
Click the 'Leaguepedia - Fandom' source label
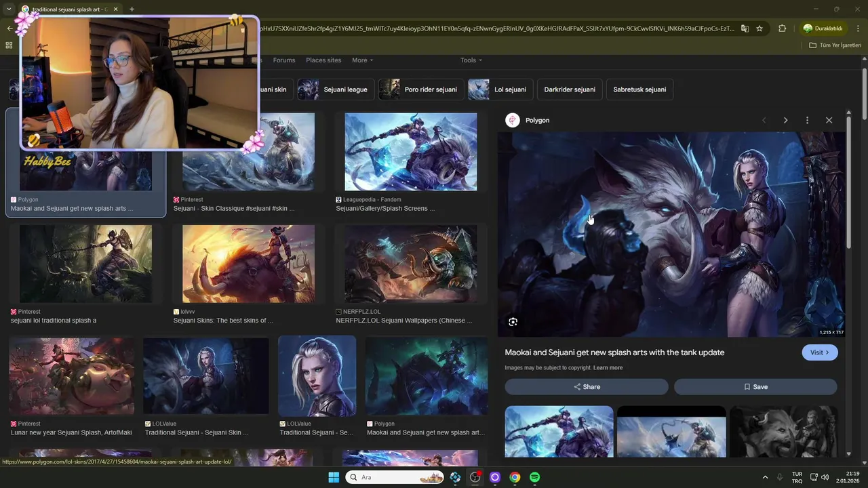tap(372, 200)
